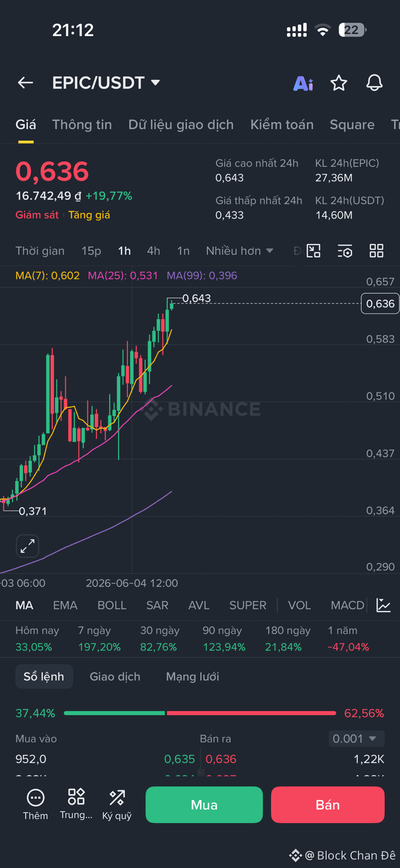The height and width of the screenshot is (868, 400).
Task: Open the chart drawing tools icon
Action: [x=314, y=251]
